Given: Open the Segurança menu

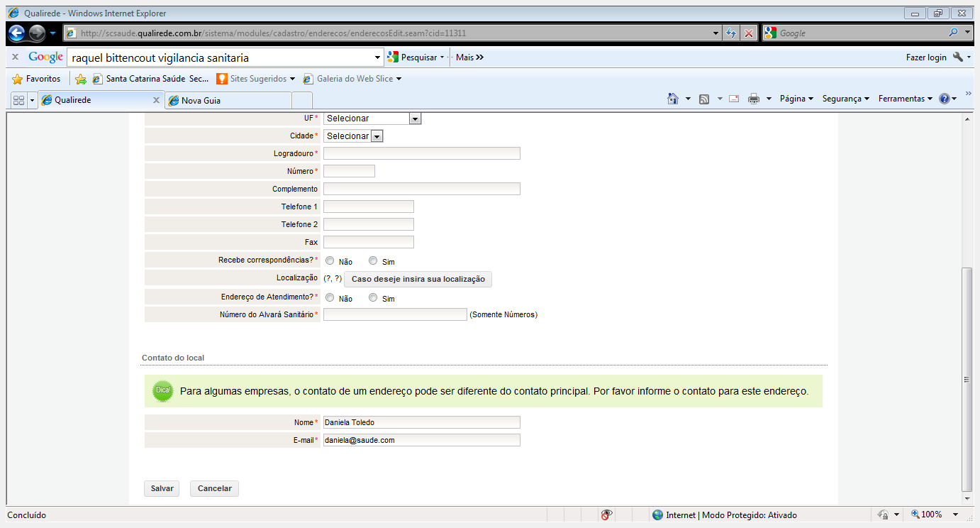Looking at the screenshot, I should pos(846,99).
